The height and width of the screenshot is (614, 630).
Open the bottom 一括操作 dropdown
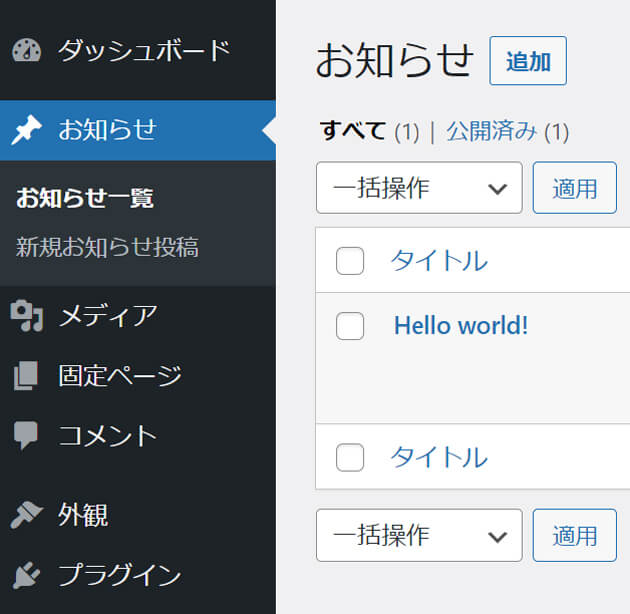click(419, 535)
